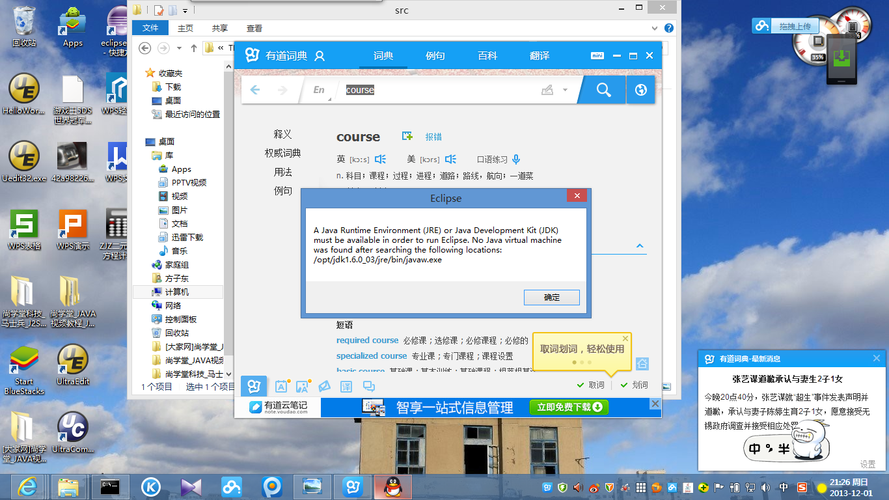Close the yellow 取词划词 tooltip
This screenshot has width=889, height=500.
tap(625, 338)
